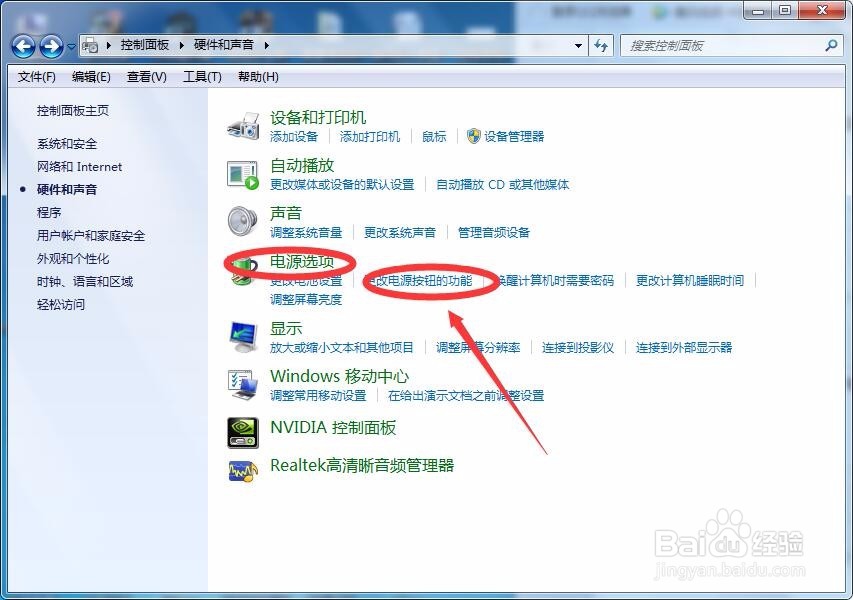This screenshot has height=600, width=853.
Task: Open 用户帐户和家庭安全 in sidebar
Action: point(91,236)
